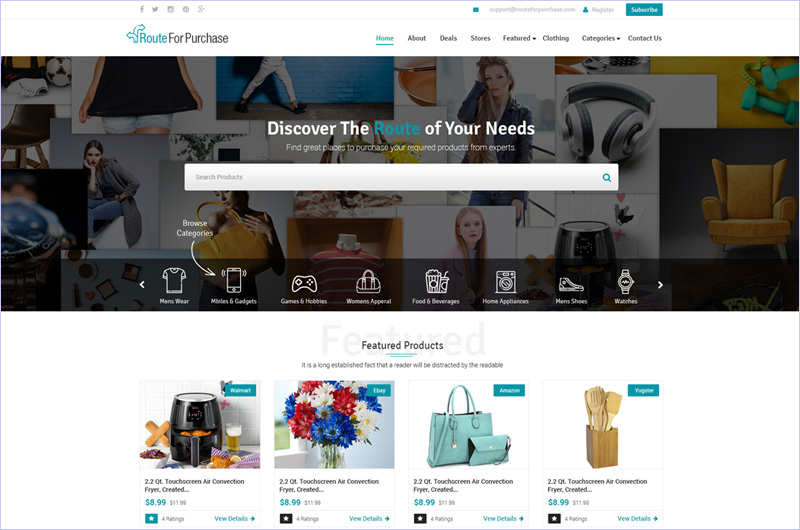Click the search magnifier icon
Image resolution: width=800 pixels, height=530 pixels.
[607, 178]
